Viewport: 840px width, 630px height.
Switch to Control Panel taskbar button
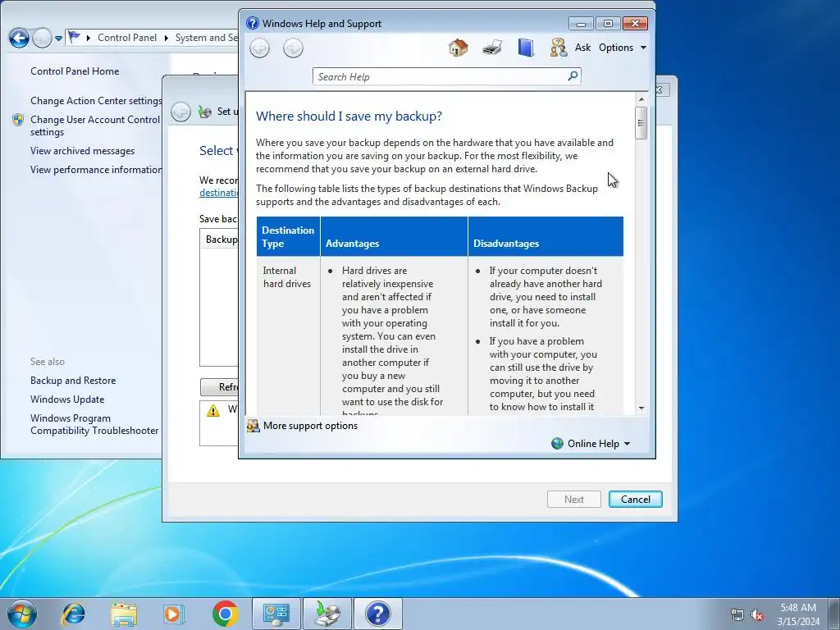(x=276, y=614)
